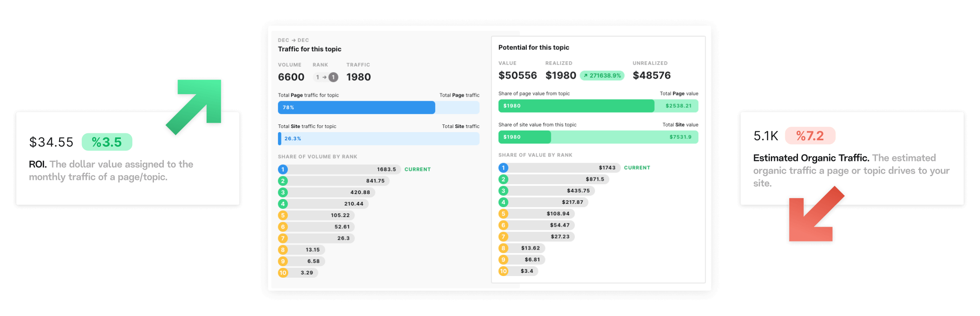Click the Potential for this topic heading

pyautogui.click(x=533, y=47)
